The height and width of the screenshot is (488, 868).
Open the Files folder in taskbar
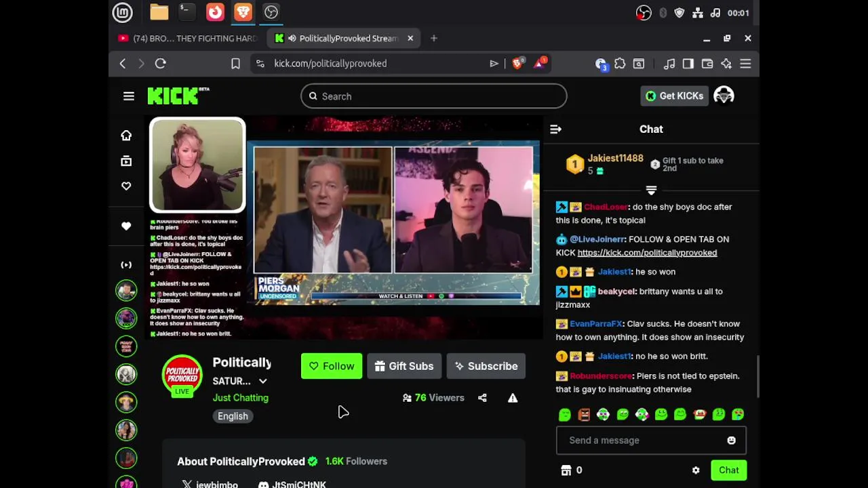click(159, 12)
